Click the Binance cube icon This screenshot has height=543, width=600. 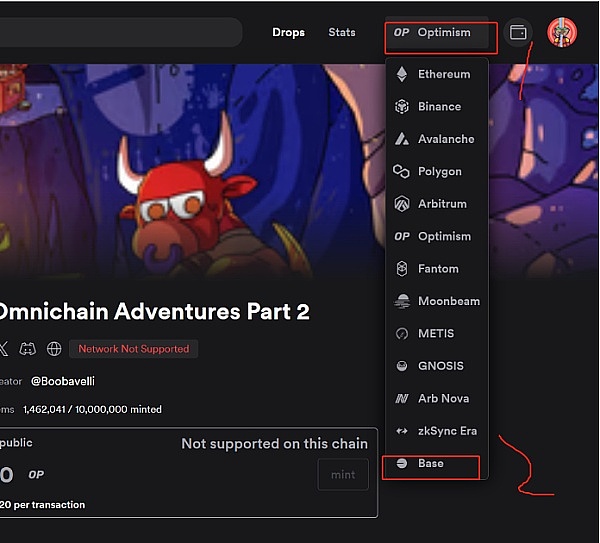pyautogui.click(x=401, y=106)
